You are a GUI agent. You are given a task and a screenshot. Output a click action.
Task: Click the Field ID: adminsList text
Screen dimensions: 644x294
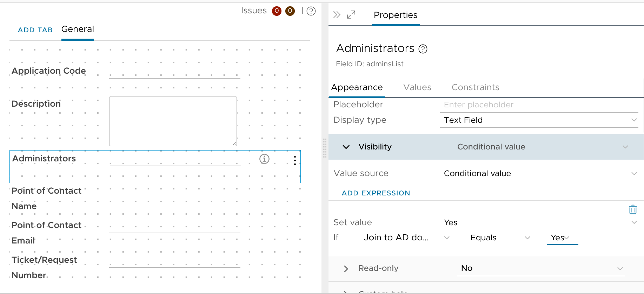click(x=370, y=64)
